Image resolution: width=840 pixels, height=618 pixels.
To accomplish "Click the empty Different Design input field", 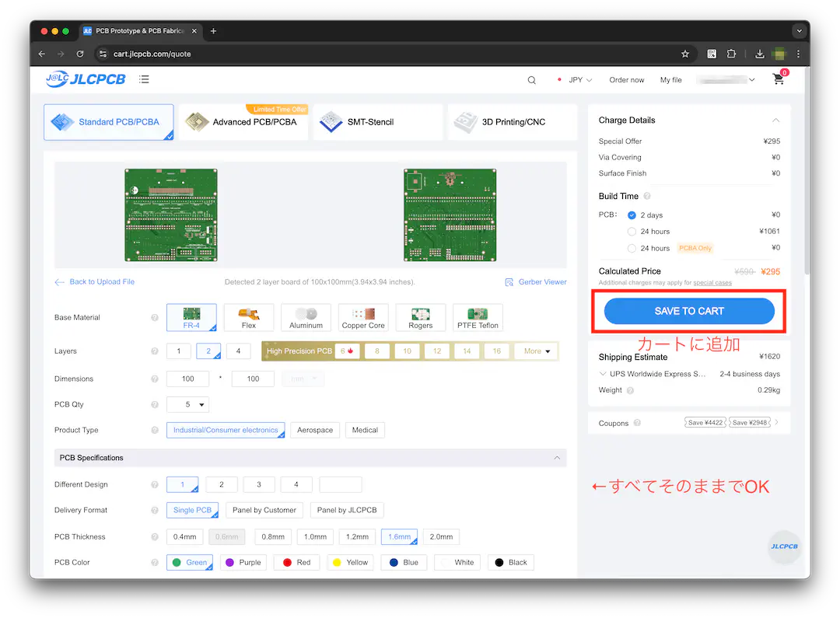I will click(341, 484).
